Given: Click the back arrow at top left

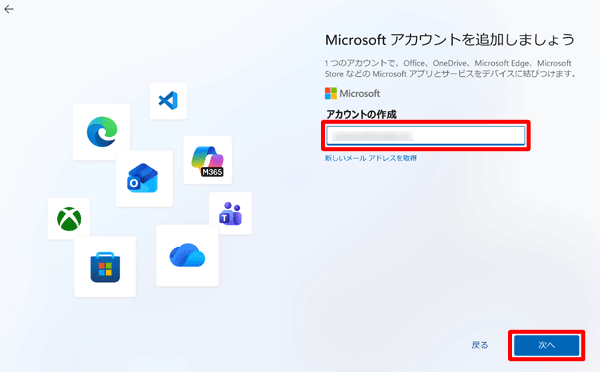Looking at the screenshot, I should tap(9, 9).
